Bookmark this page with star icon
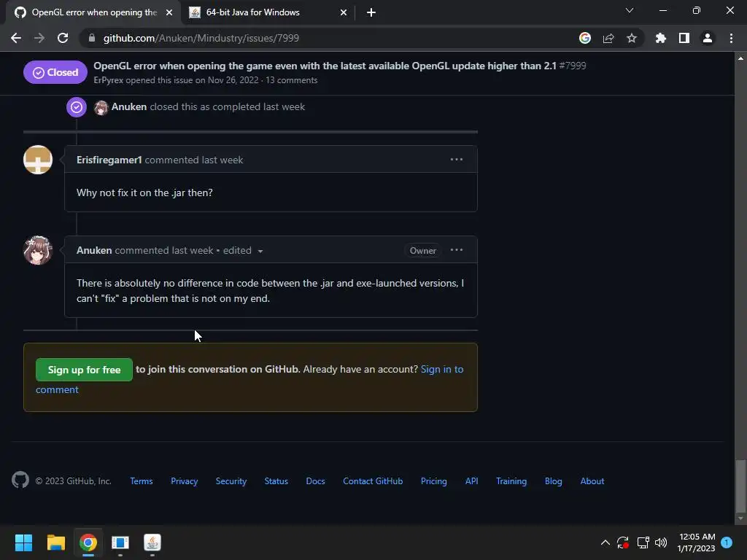The height and width of the screenshot is (560, 747). pos(631,38)
